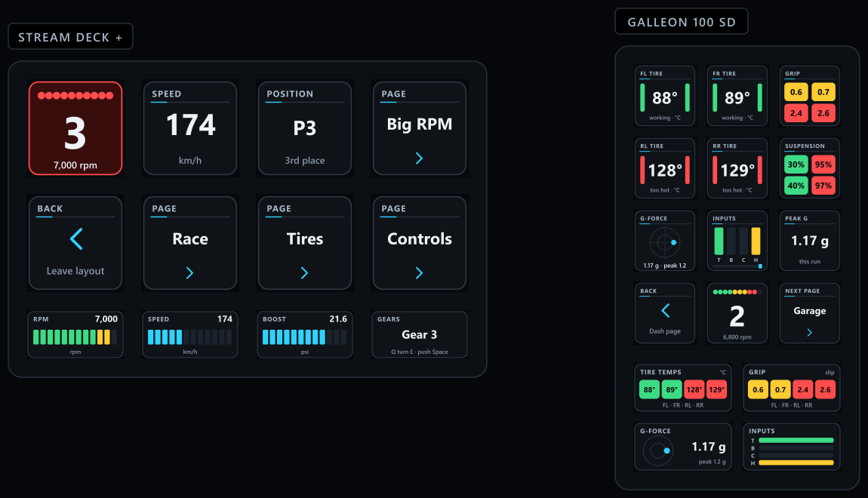This screenshot has height=498, width=868.
Task: Click the Leave layout label
Action: point(75,271)
